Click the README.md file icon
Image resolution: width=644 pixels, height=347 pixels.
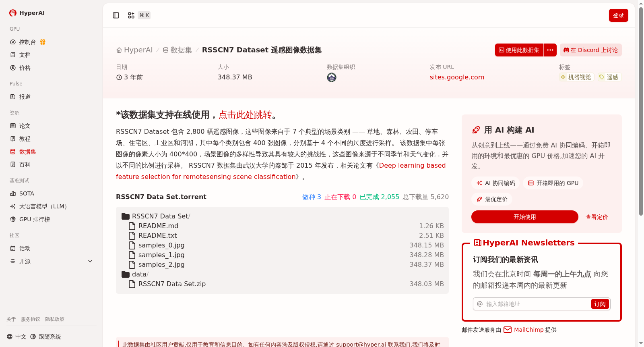tap(132, 226)
